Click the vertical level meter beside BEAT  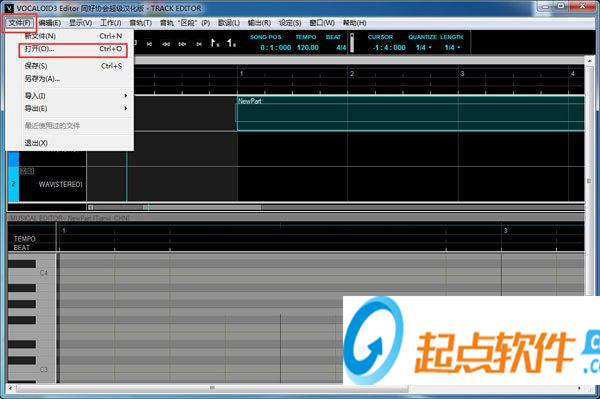352,42
